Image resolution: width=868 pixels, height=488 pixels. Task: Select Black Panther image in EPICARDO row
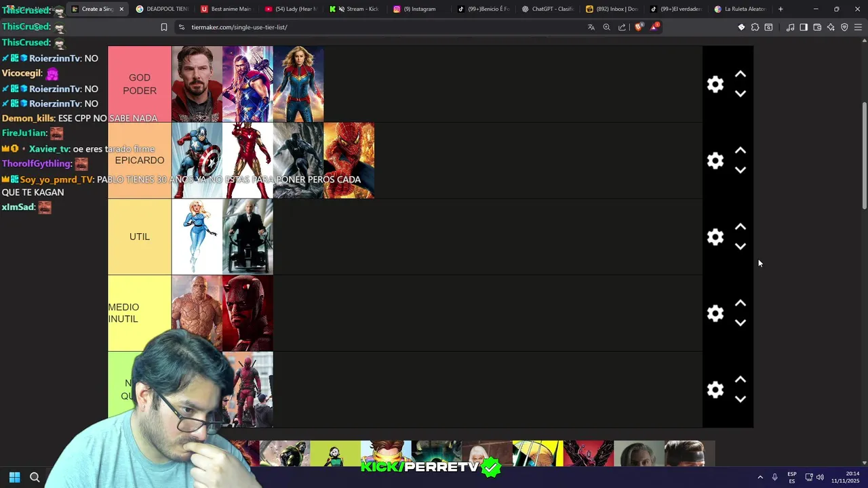pos(298,161)
